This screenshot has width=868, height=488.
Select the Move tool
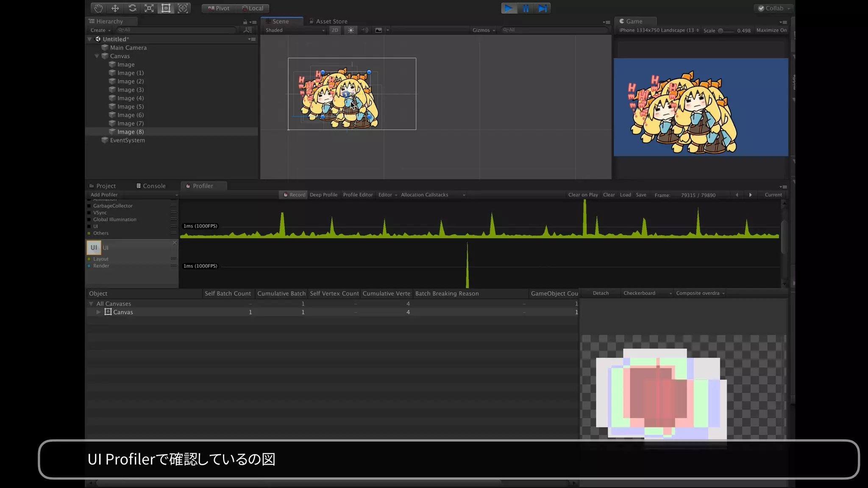(115, 8)
